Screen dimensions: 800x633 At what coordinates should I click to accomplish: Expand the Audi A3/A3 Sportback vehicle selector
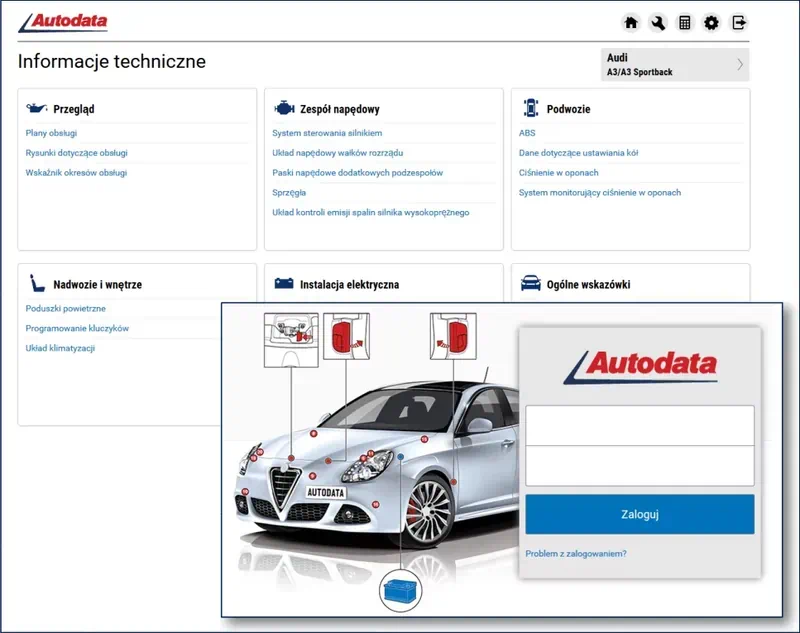(x=675, y=65)
